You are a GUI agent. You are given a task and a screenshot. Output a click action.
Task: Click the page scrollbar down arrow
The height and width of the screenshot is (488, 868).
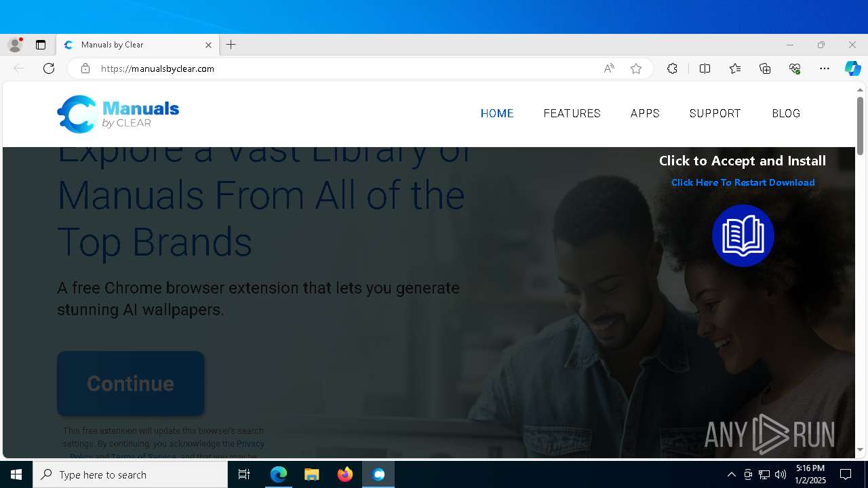[860, 449]
